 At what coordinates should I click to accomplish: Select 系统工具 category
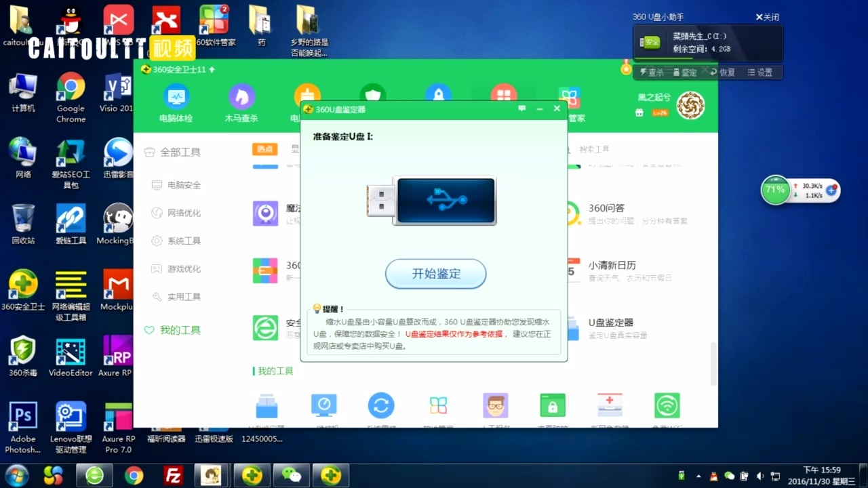tap(176, 241)
